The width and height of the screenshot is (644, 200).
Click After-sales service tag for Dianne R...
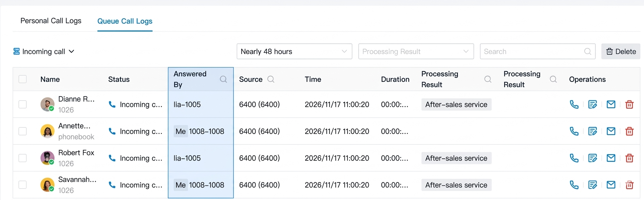[x=456, y=105]
